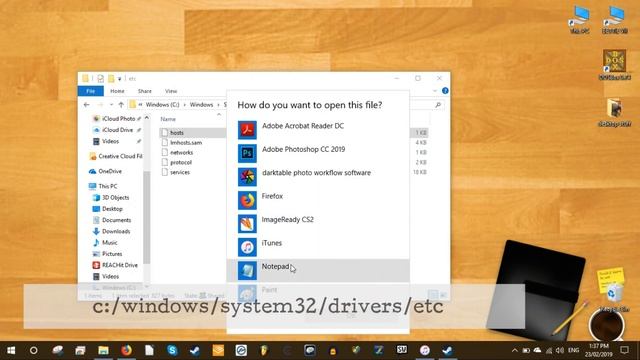
Task: Show hidden system tray icons
Action: point(515,350)
